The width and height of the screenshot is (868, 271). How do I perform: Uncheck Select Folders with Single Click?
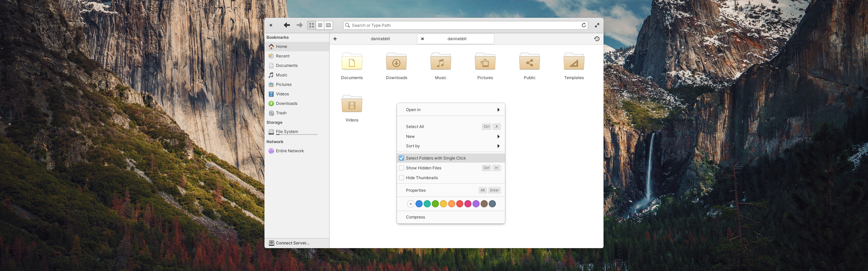(402, 158)
